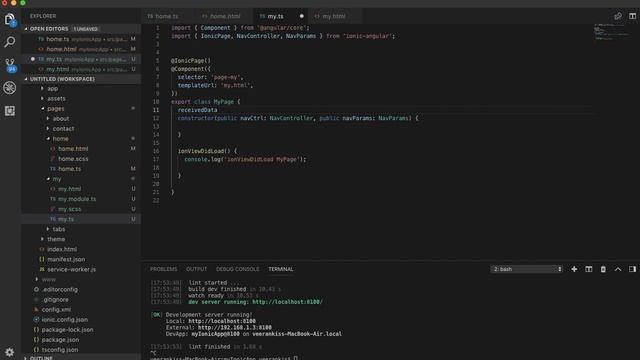Move the panel using the rightmost panel icon

(632, 269)
